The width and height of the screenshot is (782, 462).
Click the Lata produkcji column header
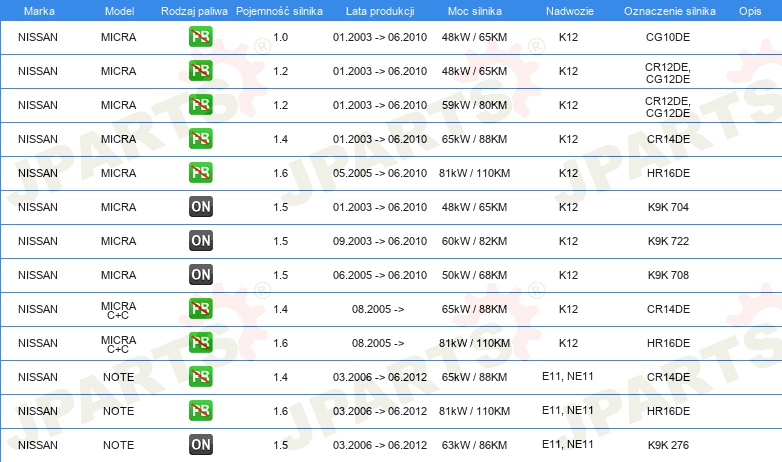pyautogui.click(x=380, y=11)
